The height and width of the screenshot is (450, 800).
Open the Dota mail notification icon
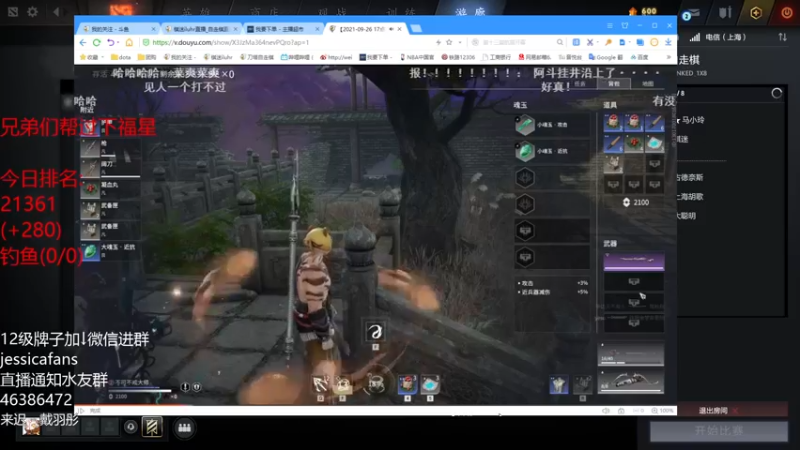[x=691, y=14]
